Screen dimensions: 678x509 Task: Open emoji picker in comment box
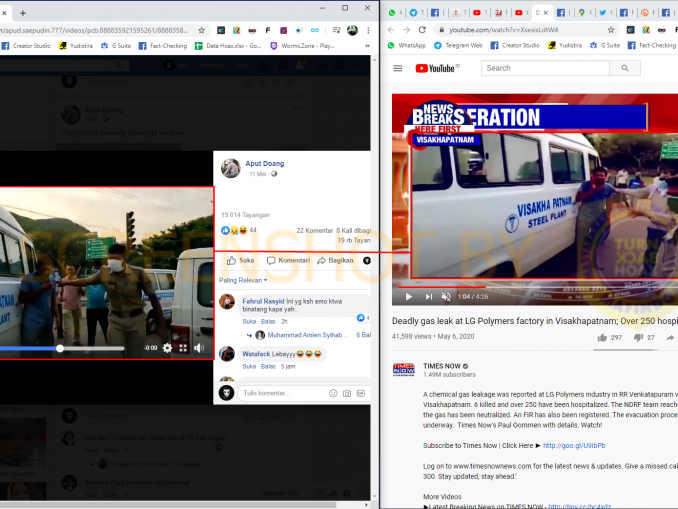333,393
